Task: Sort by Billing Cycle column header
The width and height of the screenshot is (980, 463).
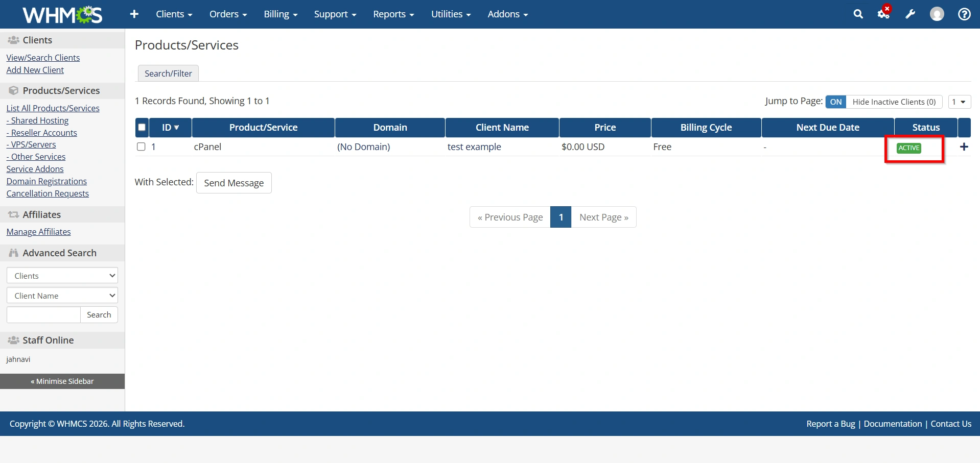Action: point(706,128)
